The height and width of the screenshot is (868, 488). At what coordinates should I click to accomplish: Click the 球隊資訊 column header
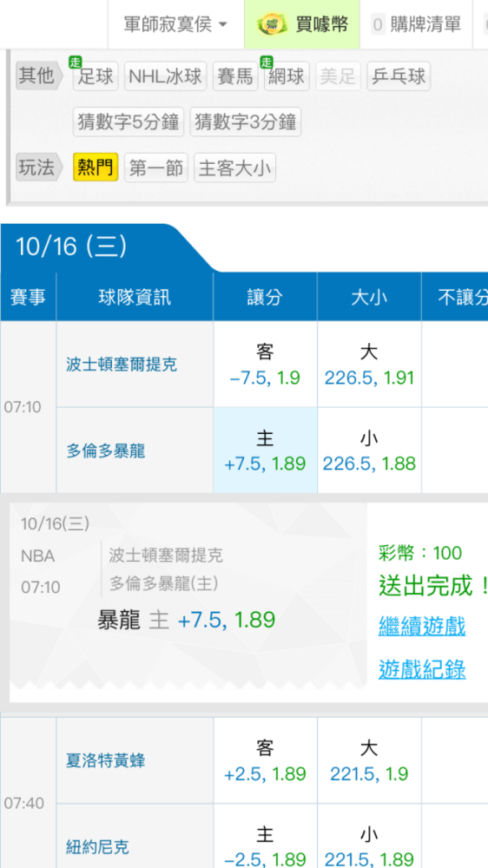click(135, 297)
